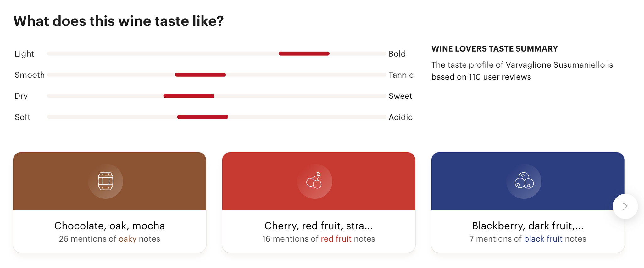
Task: Open the Cherry, red fruit card
Action: (x=319, y=202)
